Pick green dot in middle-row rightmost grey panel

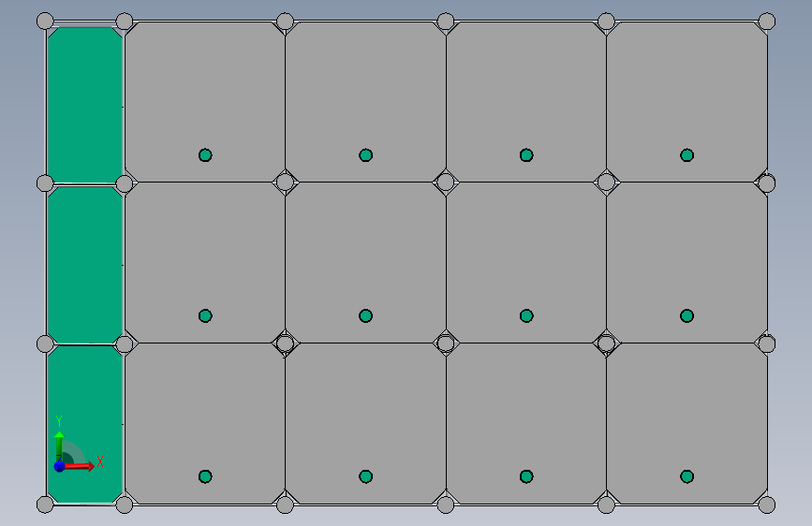tap(687, 315)
